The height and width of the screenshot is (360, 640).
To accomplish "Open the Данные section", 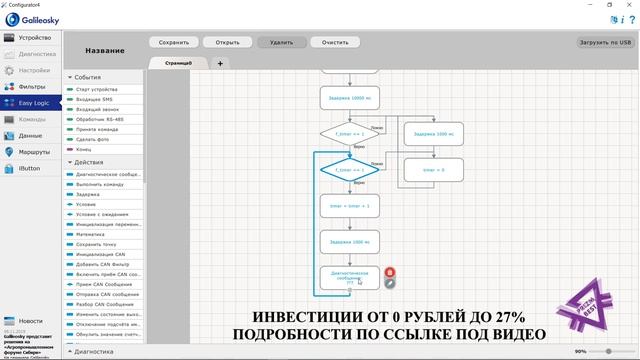I will (x=31, y=136).
